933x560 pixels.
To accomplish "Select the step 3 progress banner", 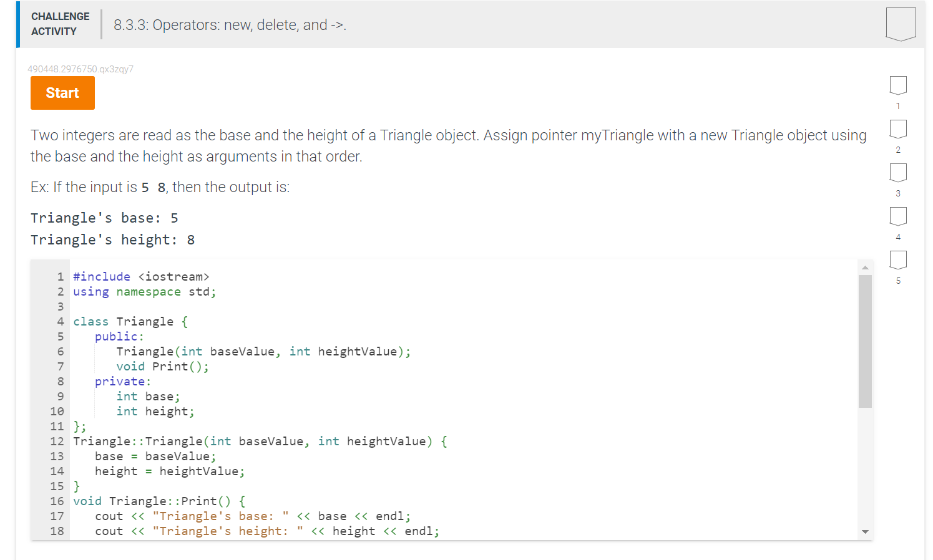I will point(898,173).
